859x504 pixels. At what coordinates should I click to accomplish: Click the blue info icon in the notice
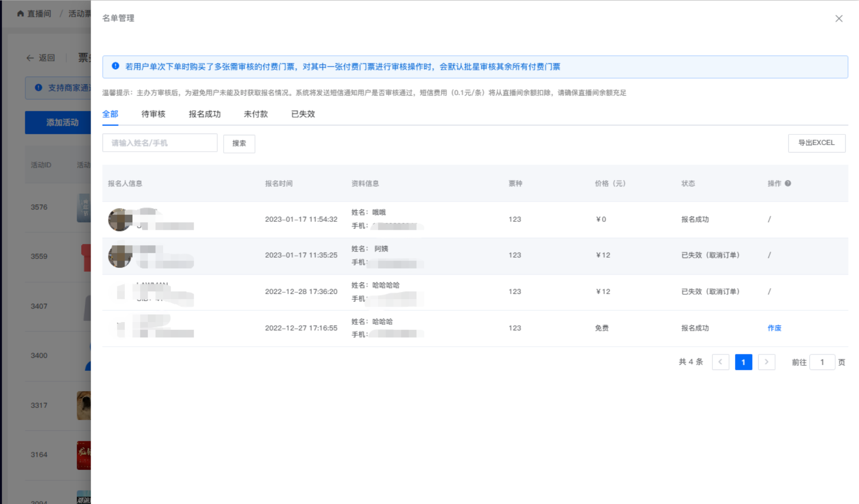coord(115,66)
